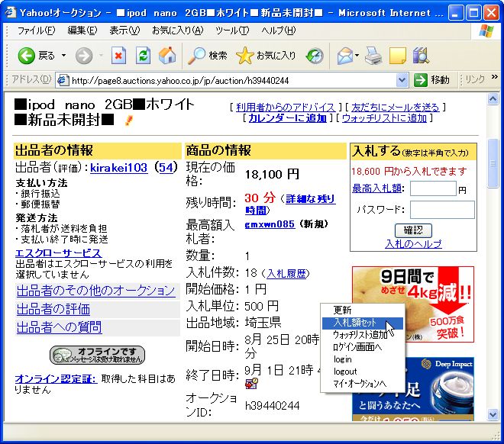The image size is (504, 444).
Task: Open 表示(V) menu
Action: pyautogui.click(x=124, y=31)
